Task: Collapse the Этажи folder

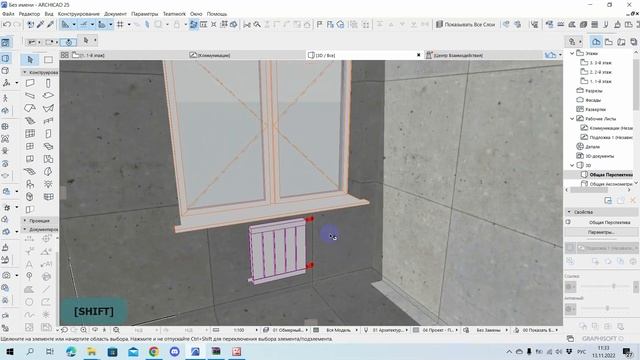Action: [x=572, y=53]
